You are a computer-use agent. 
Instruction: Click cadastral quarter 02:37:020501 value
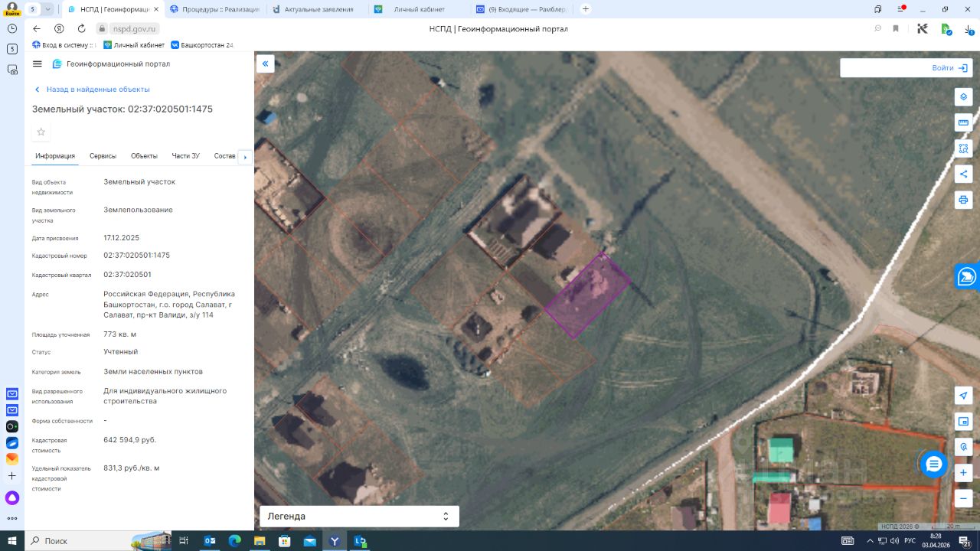[x=127, y=275]
